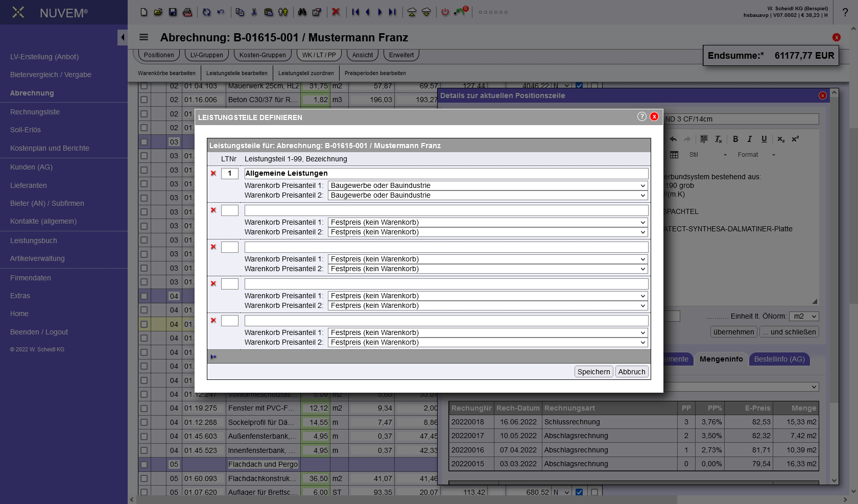Image resolution: width=858 pixels, height=504 pixels.
Task: Add new row icon below Leistungsteile list
Action: (213, 357)
